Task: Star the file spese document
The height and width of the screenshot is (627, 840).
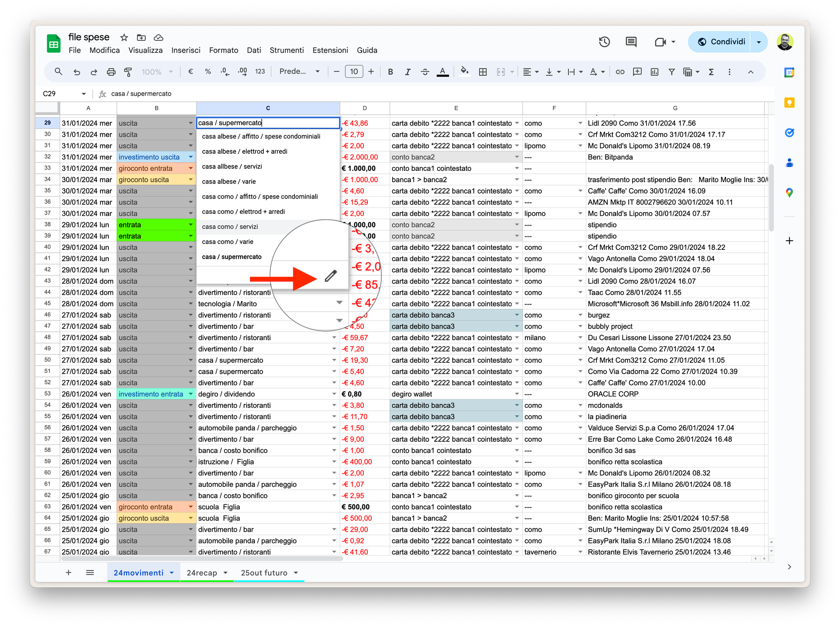Action: (x=124, y=37)
